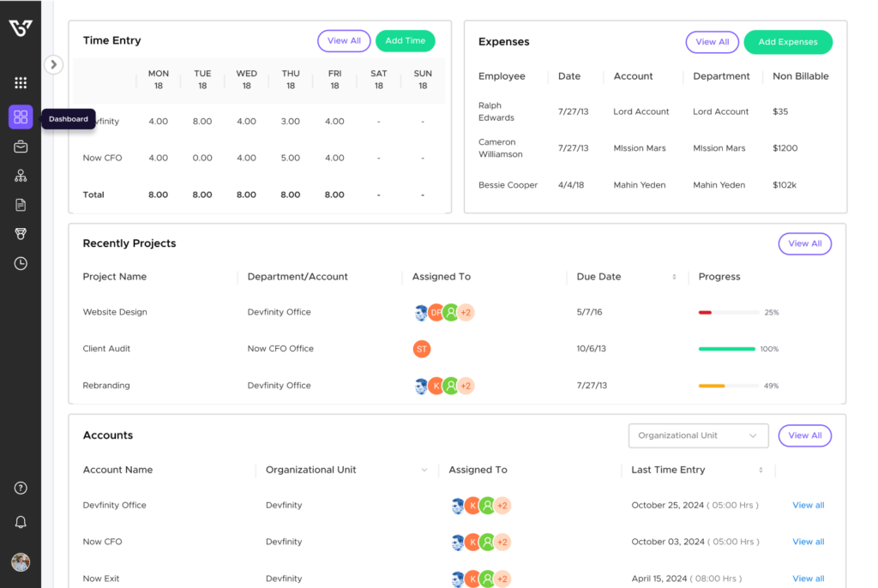The image size is (878, 588).
Task: Open the apps grid icon in sidebar
Action: pyautogui.click(x=21, y=83)
